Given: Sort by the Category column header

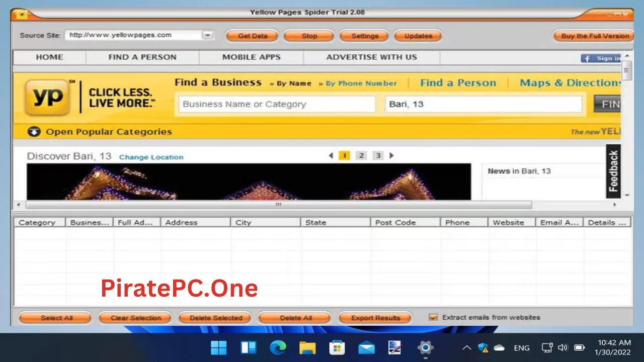Looking at the screenshot, I should [x=39, y=222].
